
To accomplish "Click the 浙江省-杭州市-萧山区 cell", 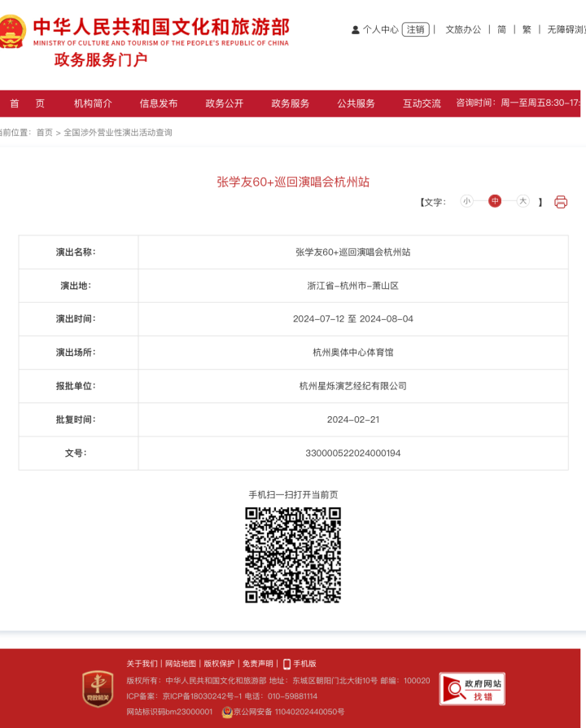I will coord(353,286).
